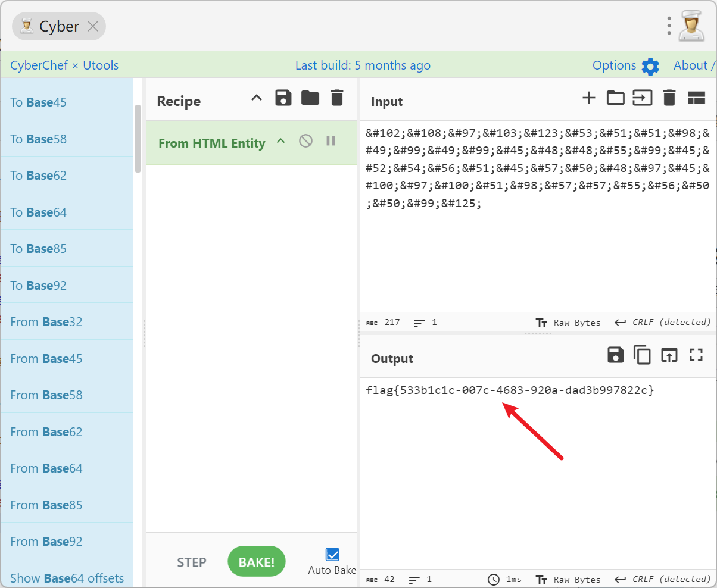
Task: Open input Raw Bytes encoding selector
Action: coord(568,323)
